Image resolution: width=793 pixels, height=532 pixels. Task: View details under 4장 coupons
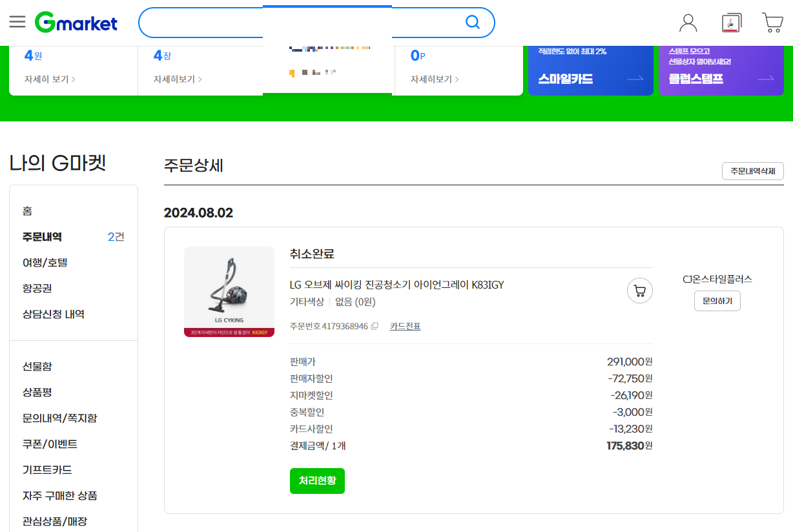(x=178, y=79)
